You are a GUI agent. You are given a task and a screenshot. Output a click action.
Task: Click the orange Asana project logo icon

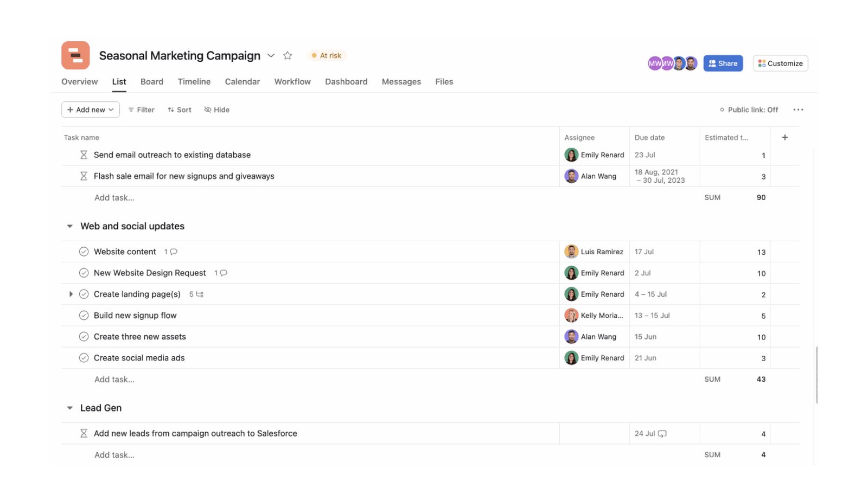tap(75, 56)
